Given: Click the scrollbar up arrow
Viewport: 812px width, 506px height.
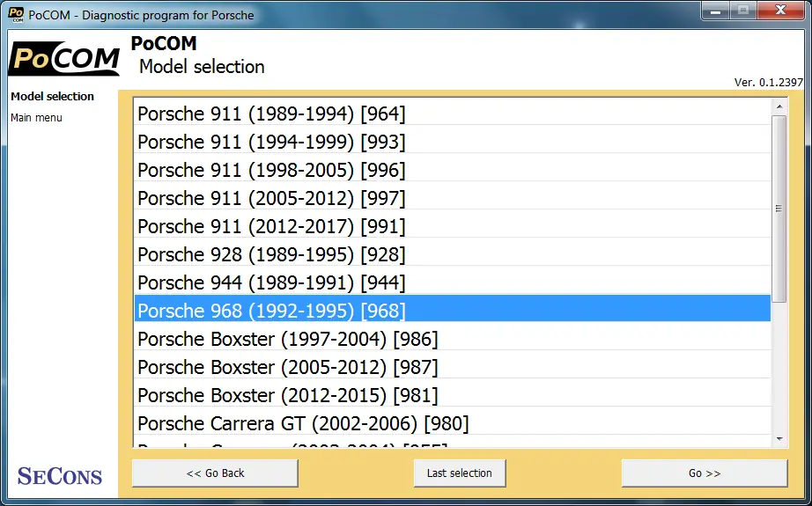Looking at the screenshot, I should pyautogui.click(x=779, y=106).
